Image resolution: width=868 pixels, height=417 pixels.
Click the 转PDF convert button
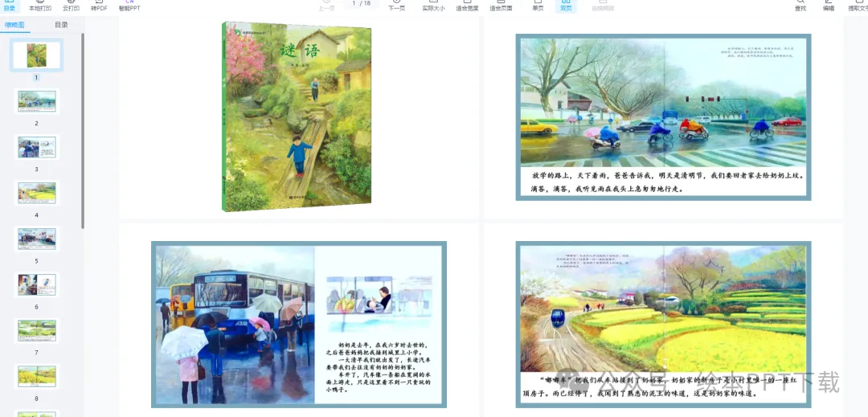99,6
